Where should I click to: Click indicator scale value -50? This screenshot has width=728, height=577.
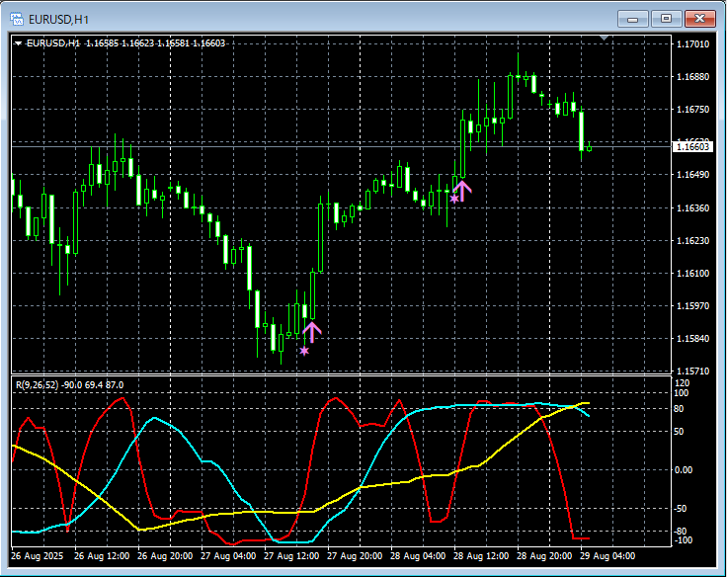(681, 509)
